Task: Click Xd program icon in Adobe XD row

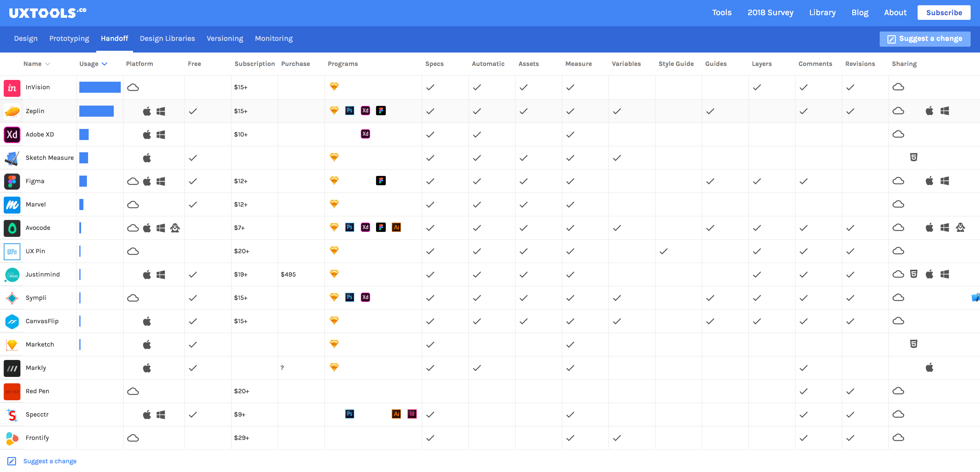Action: 365,134
